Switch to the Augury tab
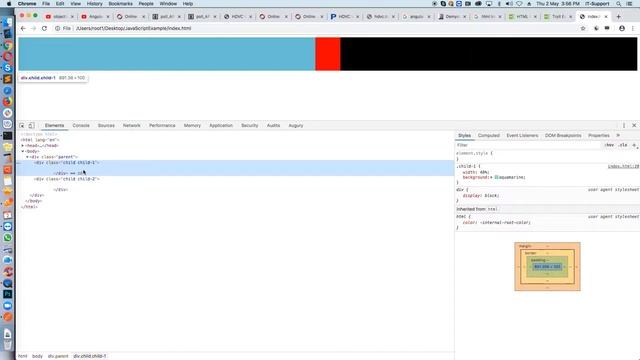Viewport: 640px width, 360px height. (x=296, y=126)
